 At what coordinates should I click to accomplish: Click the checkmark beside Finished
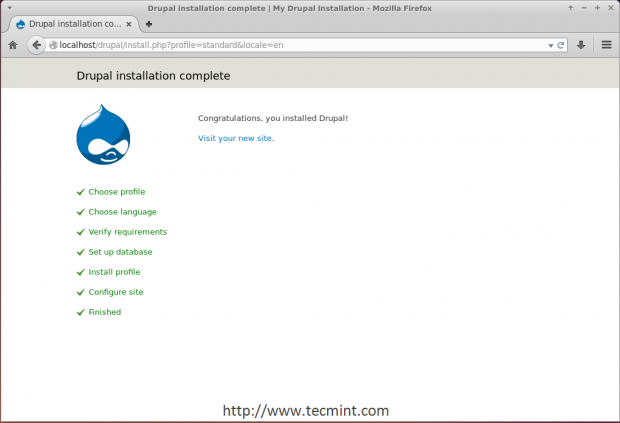tap(81, 312)
